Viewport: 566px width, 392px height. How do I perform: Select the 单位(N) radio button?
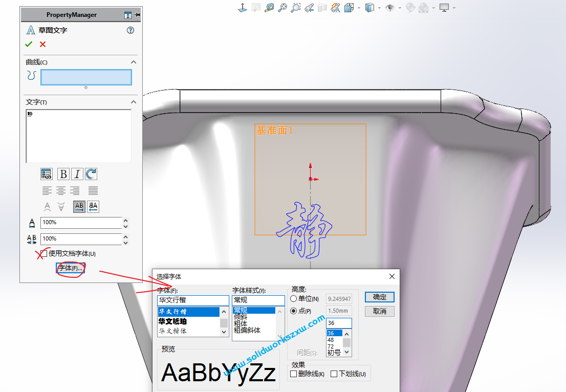tap(294, 299)
